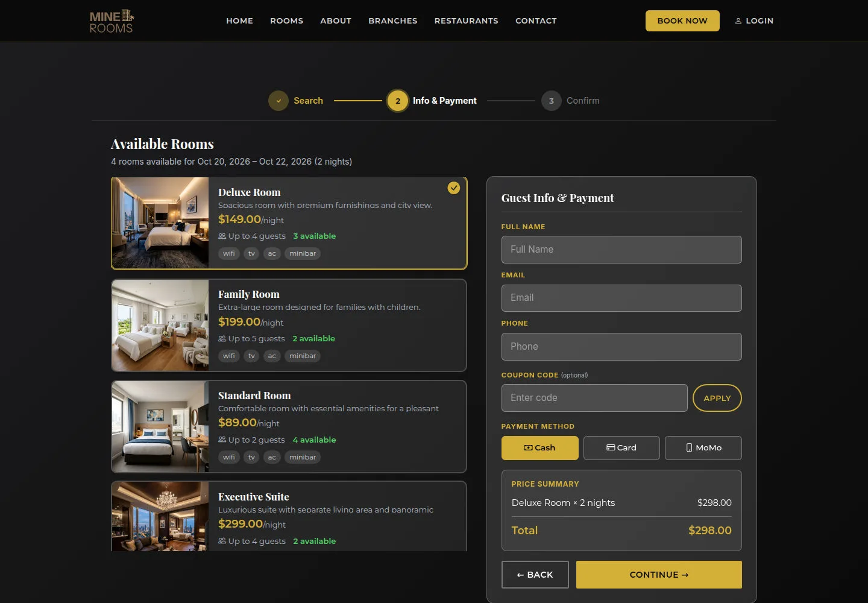Image resolution: width=868 pixels, height=603 pixels.
Task: Open the Restaurants menu item
Action: pyautogui.click(x=467, y=21)
